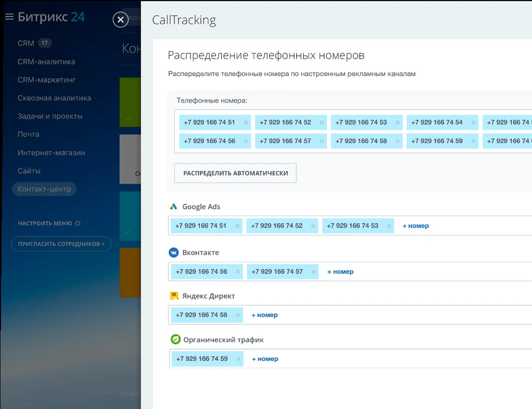Viewport: 532px width, 409px height.
Task: Go to CRM-маркетинг section
Action: [x=46, y=80]
